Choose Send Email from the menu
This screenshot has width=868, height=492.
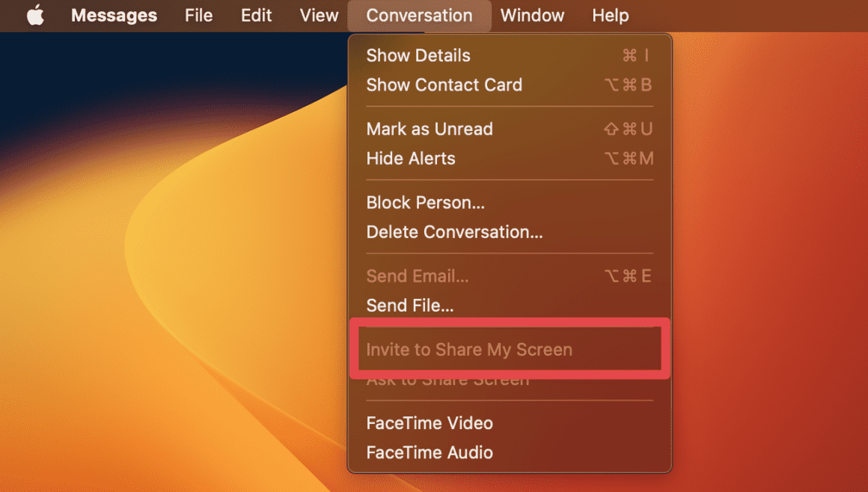tap(418, 276)
